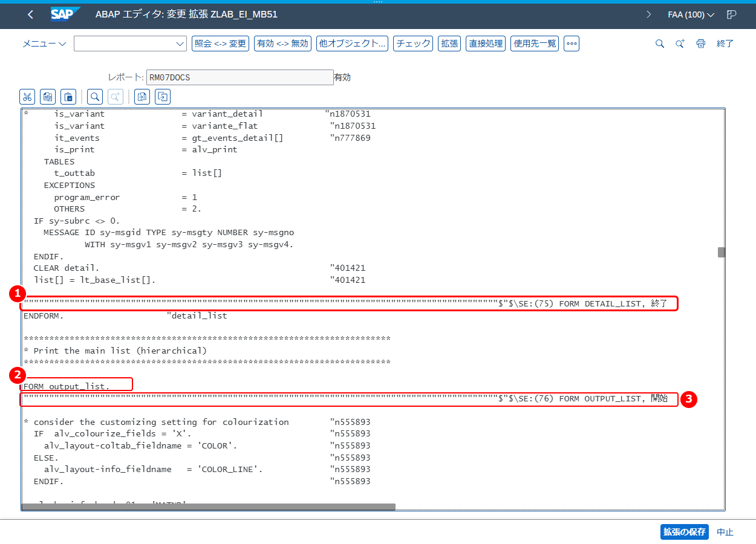Viewport: 756px width, 544px height.
Task: Click the 中止 cancel link
Action: [725, 532]
